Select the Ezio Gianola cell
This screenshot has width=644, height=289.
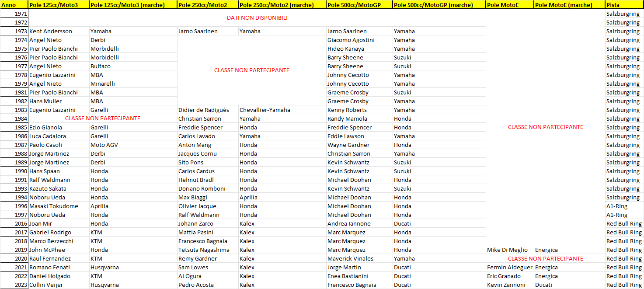59,127
